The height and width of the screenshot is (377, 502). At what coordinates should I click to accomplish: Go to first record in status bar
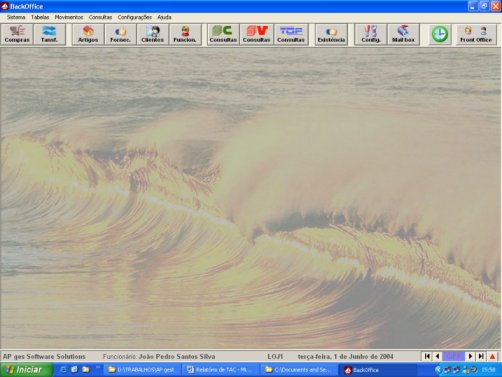click(427, 356)
